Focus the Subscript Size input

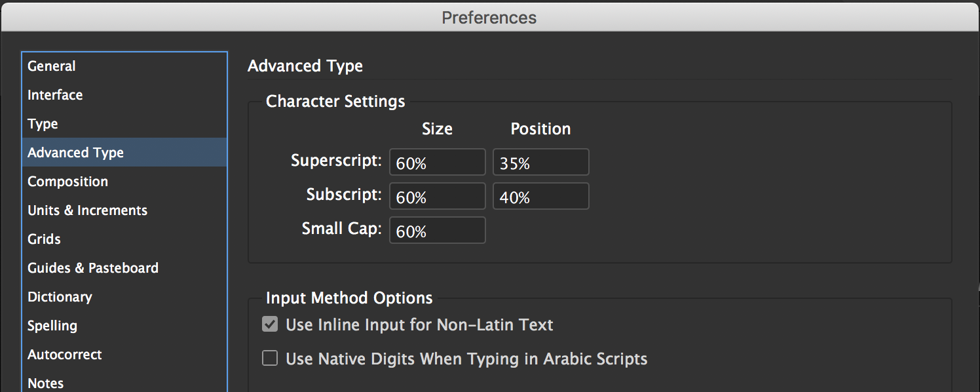pyautogui.click(x=437, y=197)
